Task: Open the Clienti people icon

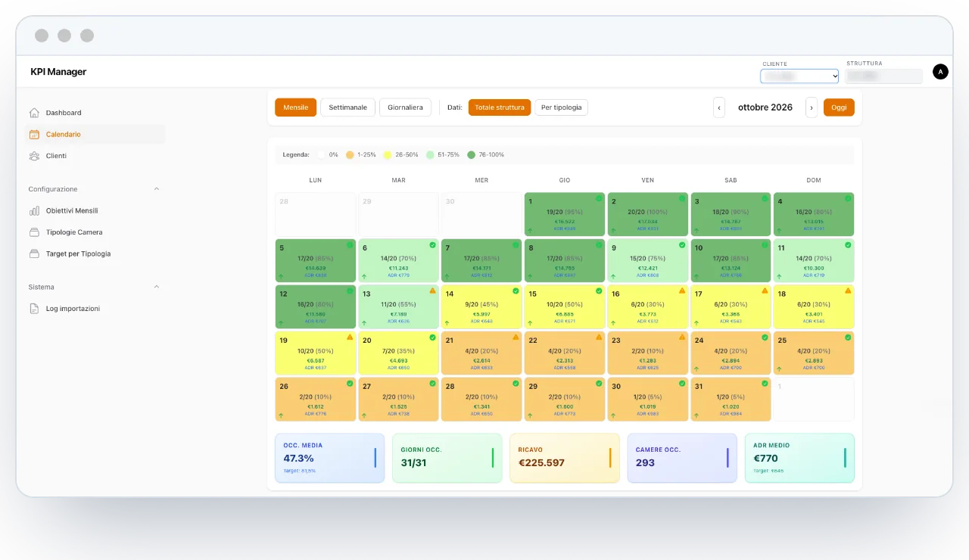Action: pos(34,156)
